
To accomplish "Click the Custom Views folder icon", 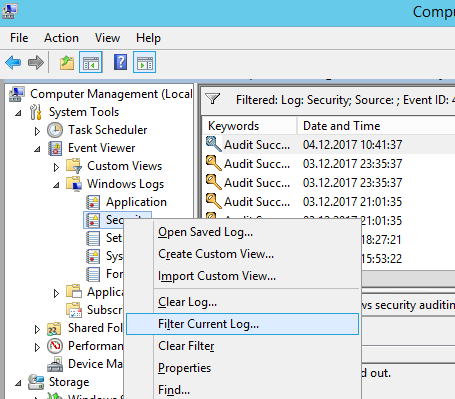I will coord(74,166).
